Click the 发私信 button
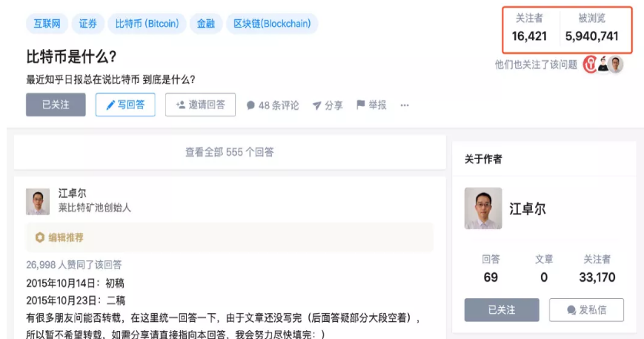Viewport: 644px width, 339px height. click(586, 310)
